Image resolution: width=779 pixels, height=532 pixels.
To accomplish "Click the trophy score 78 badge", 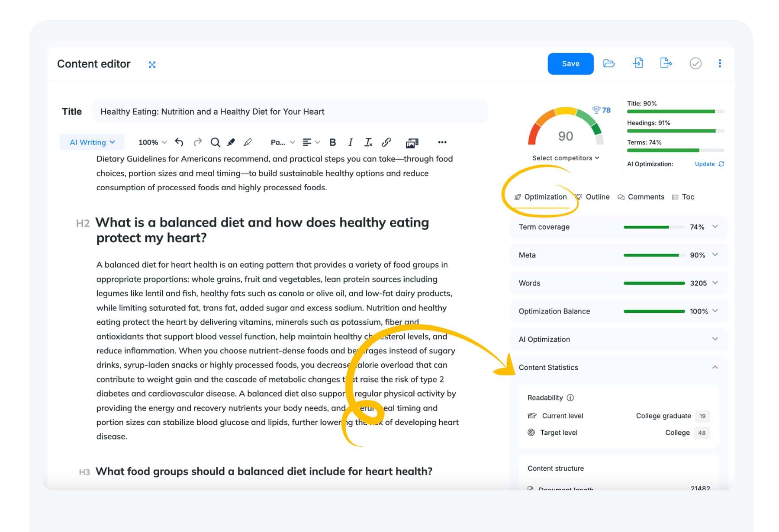I will [x=602, y=110].
